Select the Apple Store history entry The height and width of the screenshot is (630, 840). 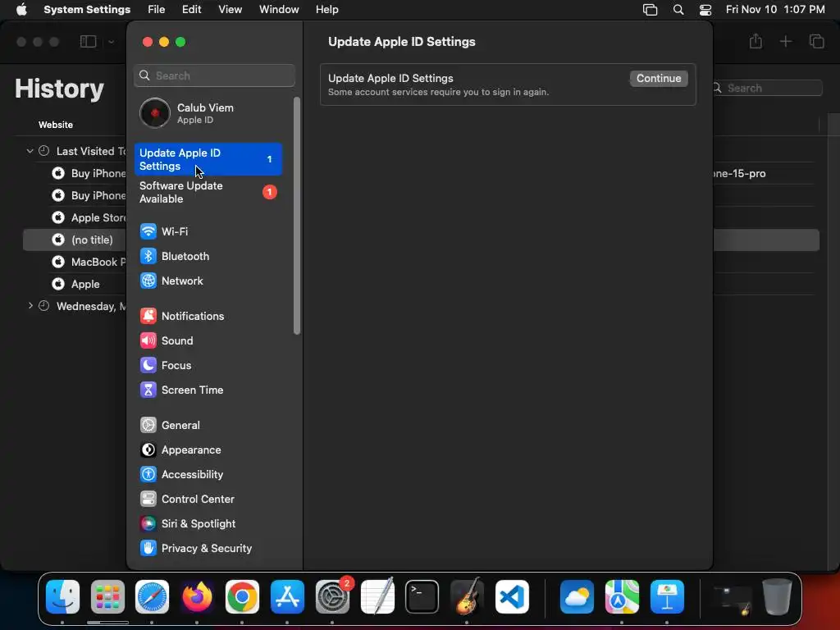[98, 217]
